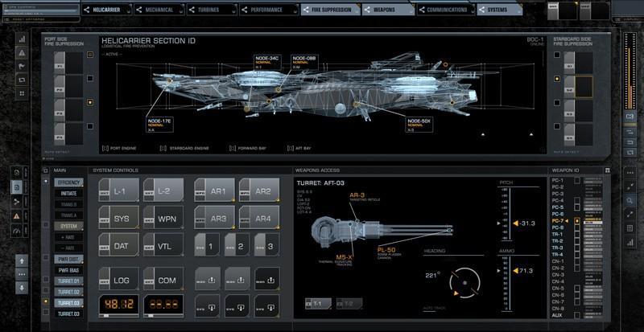The image size is (644, 332).
Task: Toggle the checkbox beside PWR DIST
Action: [x=46, y=257]
